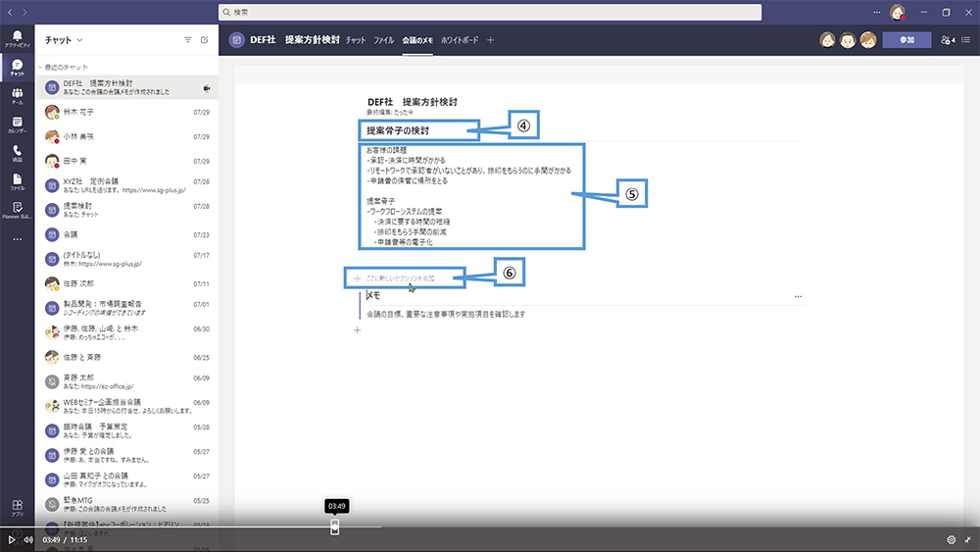Viewport: 980px width, 552px height.
Task: Click the video progress bar marker
Action: click(x=334, y=527)
